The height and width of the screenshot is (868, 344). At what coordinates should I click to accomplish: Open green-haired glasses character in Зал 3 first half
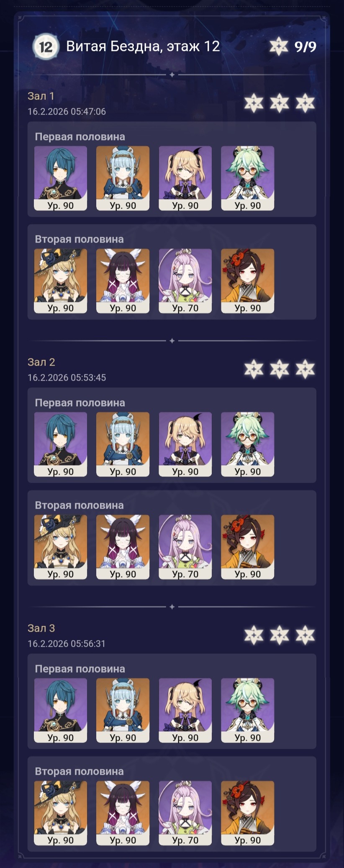248,710
